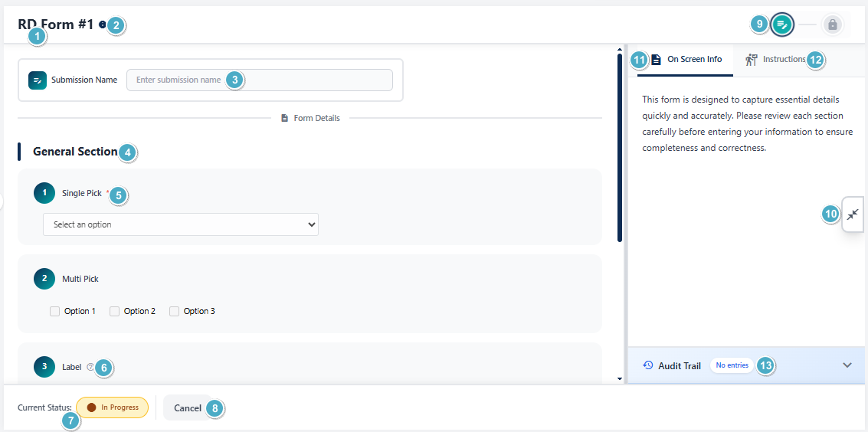Expand the Audit Trail chevron
Image resolution: width=868 pixels, height=432 pixels.
(x=847, y=365)
